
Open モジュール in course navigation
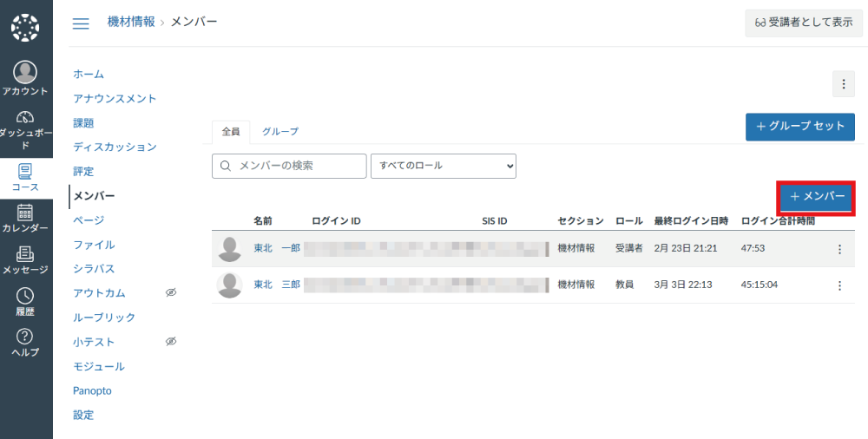[99, 366]
